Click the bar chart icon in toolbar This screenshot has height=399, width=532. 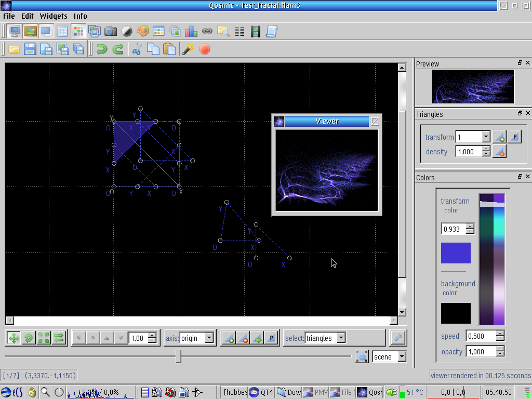(x=191, y=31)
